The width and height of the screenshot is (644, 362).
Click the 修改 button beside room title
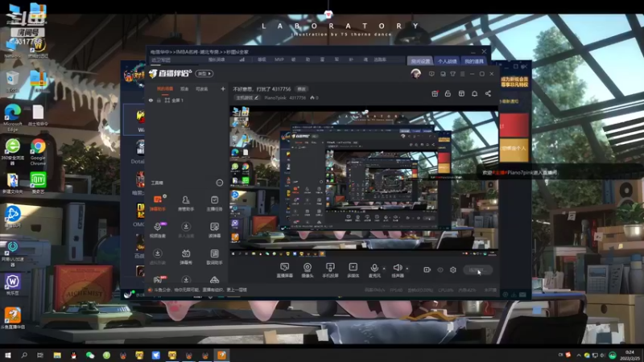tap(302, 88)
